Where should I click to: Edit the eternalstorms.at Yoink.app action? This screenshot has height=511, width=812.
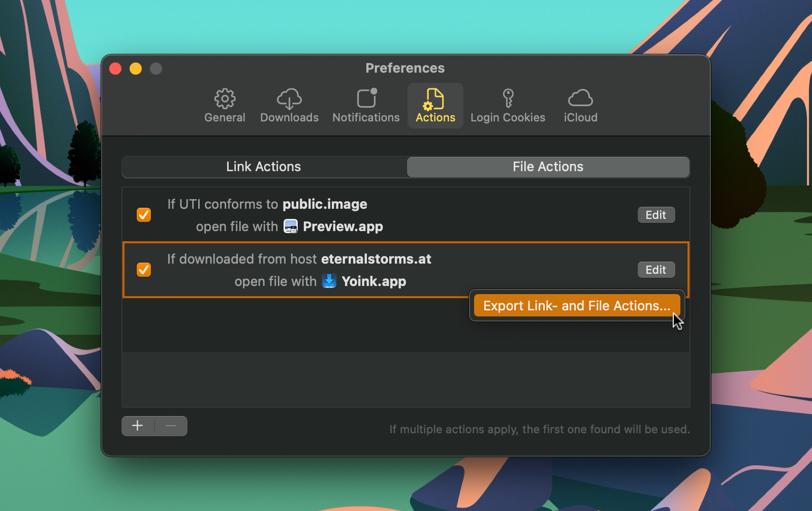[655, 270]
